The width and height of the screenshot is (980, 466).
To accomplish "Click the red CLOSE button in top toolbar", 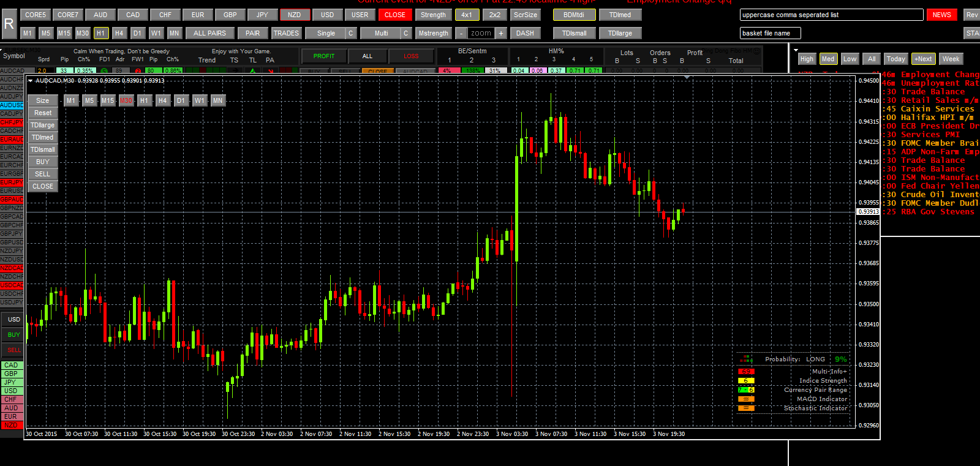I will coord(395,15).
